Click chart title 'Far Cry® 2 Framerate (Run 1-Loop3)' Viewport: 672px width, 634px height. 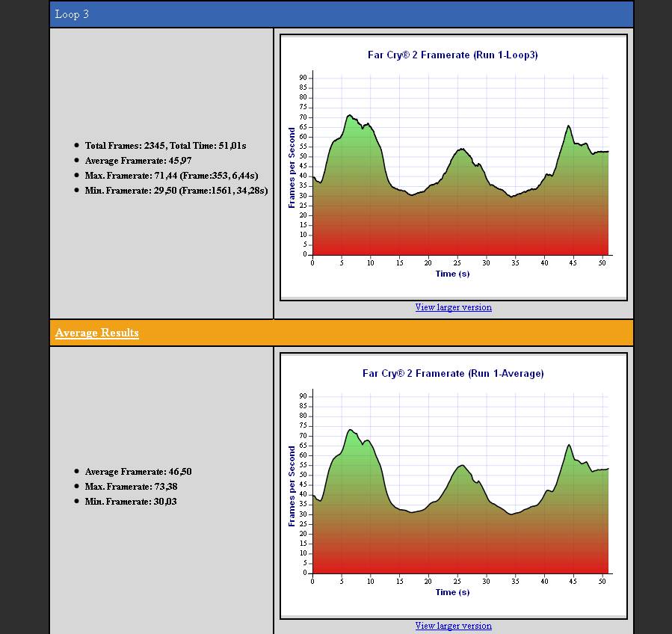click(x=452, y=55)
